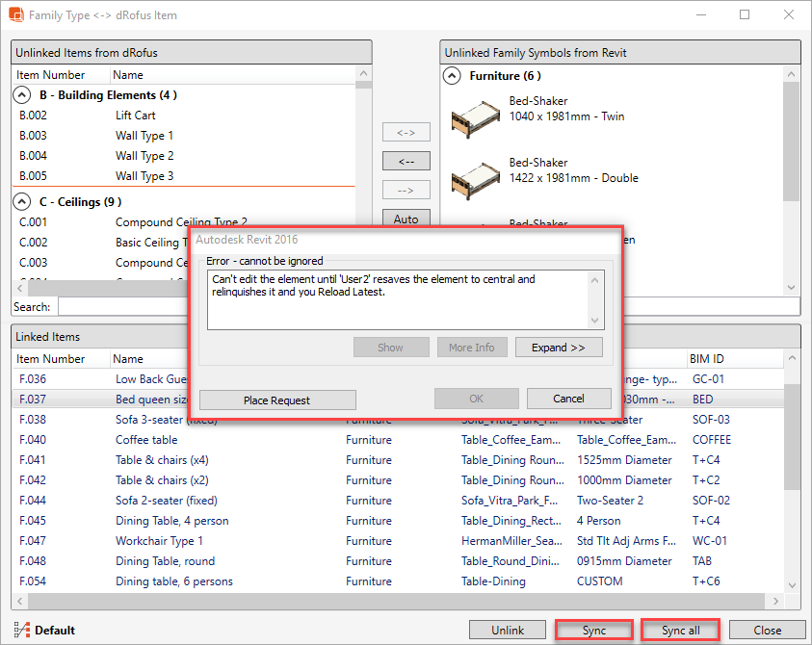Click the left arrow link button

[x=406, y=161]
